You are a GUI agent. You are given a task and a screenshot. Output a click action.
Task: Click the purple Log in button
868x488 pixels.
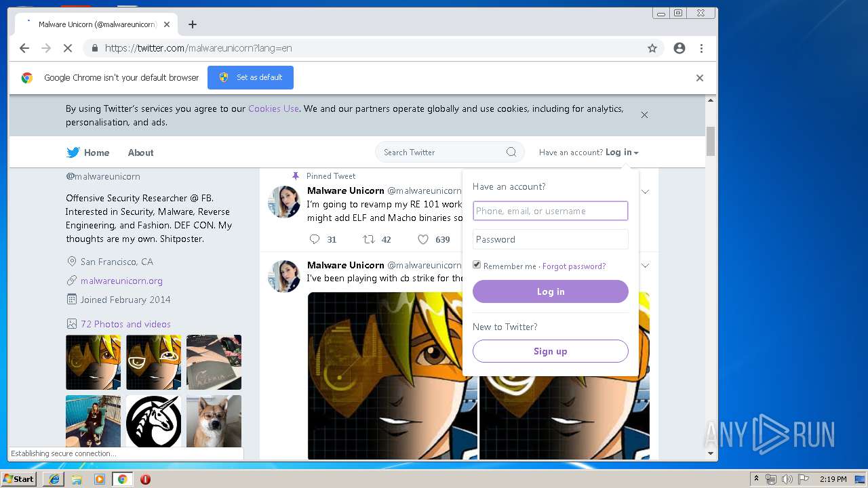[x=551, y=291]
